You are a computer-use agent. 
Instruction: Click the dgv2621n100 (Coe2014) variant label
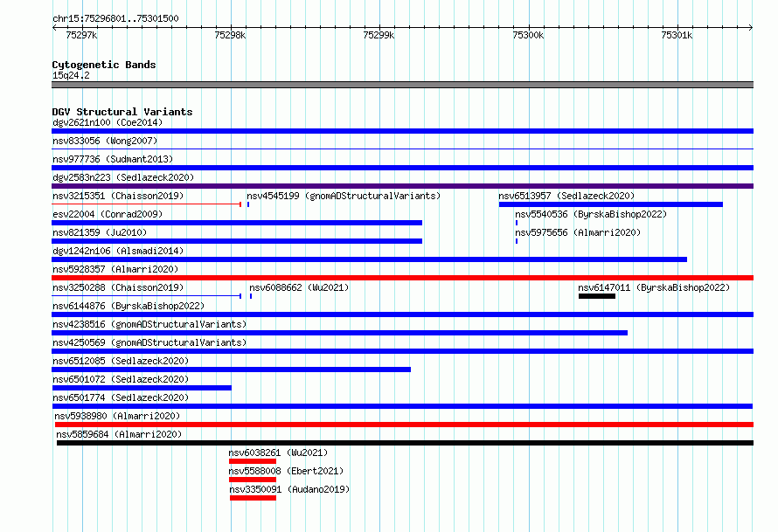point(108,122)
